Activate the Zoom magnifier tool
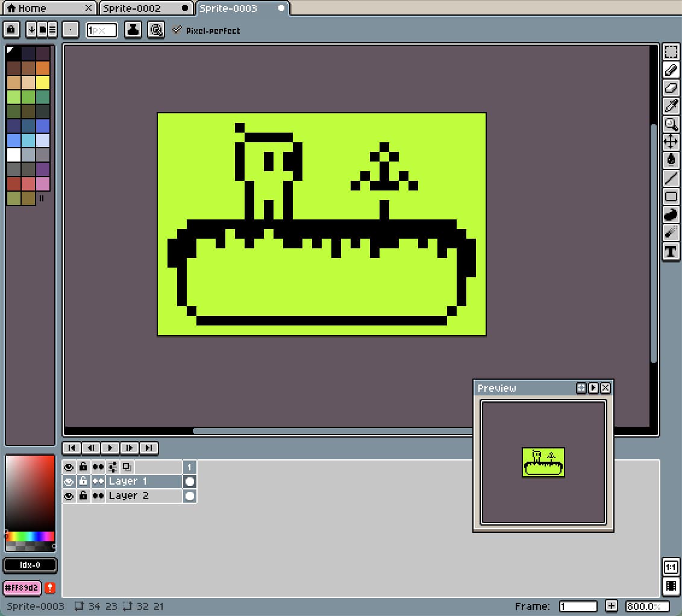The width and height of the screenshot is (682, 616). [x=671, y=124]
